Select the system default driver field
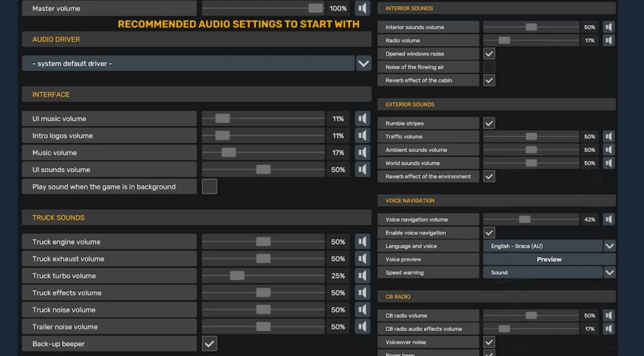Viewport: 644px width, 356px height. [188, 64]
